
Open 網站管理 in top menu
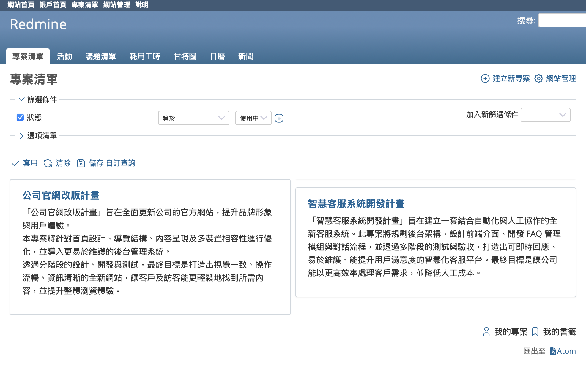point(117,5)
